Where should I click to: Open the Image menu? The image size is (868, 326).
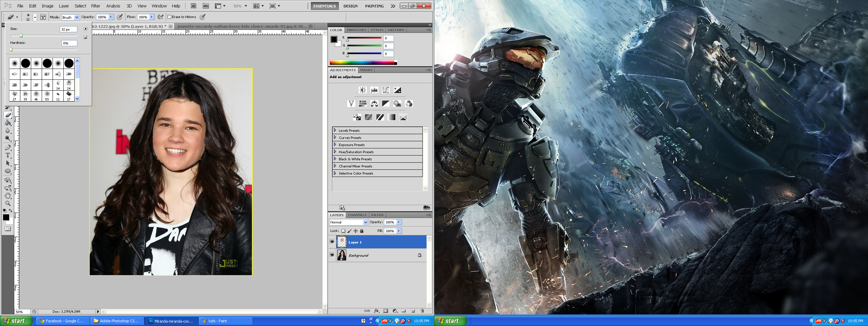47,6
